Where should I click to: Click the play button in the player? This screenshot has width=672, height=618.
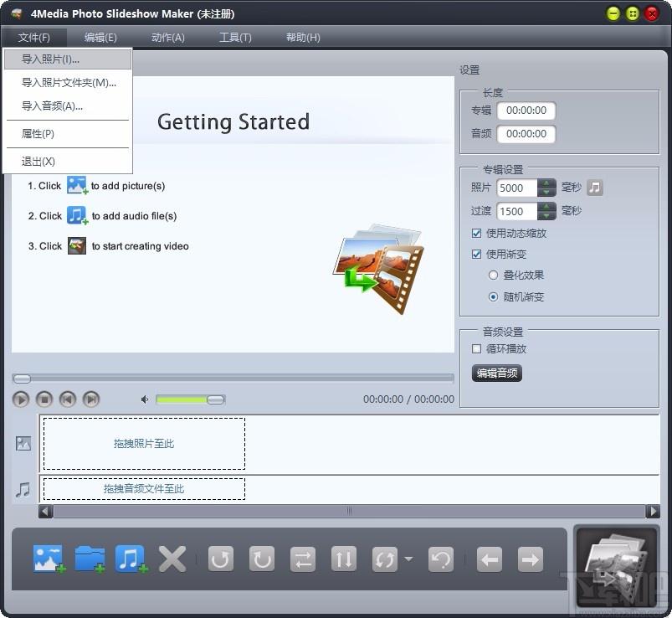tap(21, 399)
